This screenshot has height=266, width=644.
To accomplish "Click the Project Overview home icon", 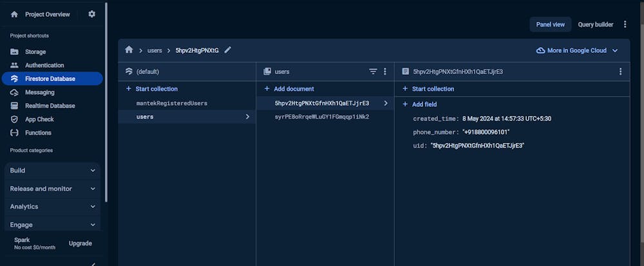I will pyautogui.click(x=14, y=14).
